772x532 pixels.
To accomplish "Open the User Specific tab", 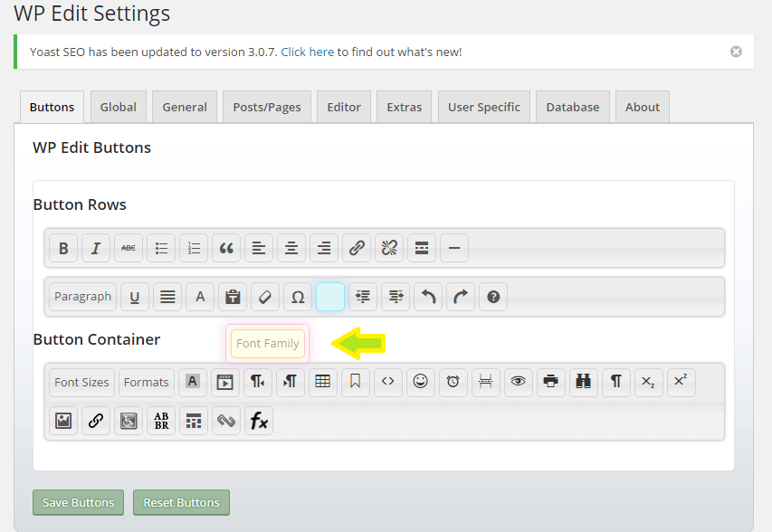I will tap(484, 107).
